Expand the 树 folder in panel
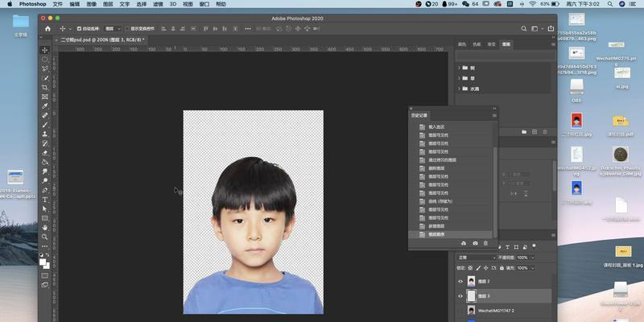This screenshot has height=322, width=644. 459,68
